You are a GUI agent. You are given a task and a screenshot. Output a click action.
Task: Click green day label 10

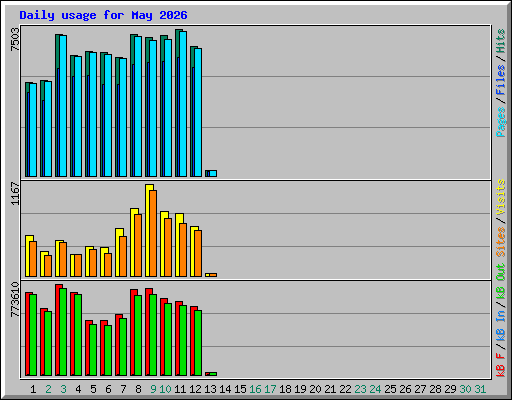point(165,389)
